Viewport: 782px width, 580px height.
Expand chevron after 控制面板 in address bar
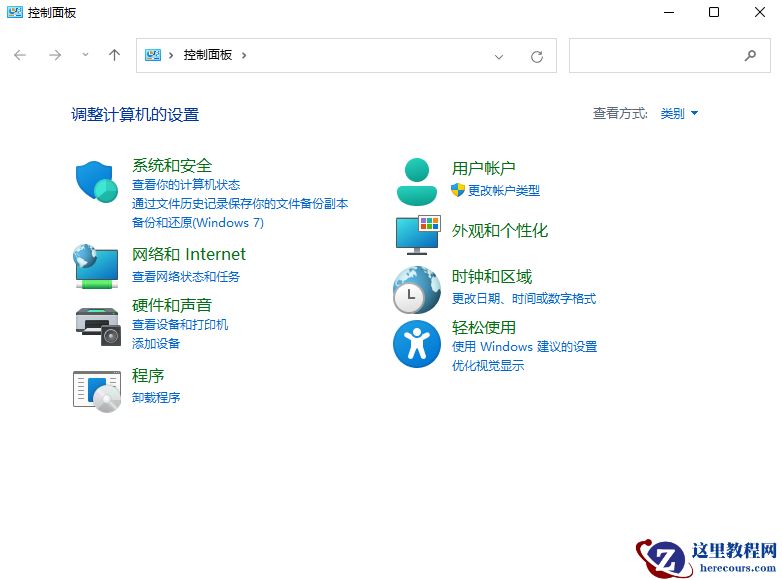coord(244,55)
